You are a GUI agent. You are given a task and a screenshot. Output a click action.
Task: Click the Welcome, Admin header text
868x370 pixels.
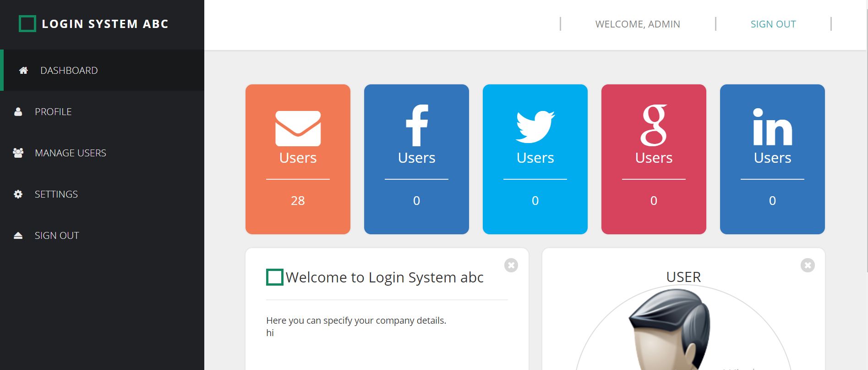click(x=638, y=24)
